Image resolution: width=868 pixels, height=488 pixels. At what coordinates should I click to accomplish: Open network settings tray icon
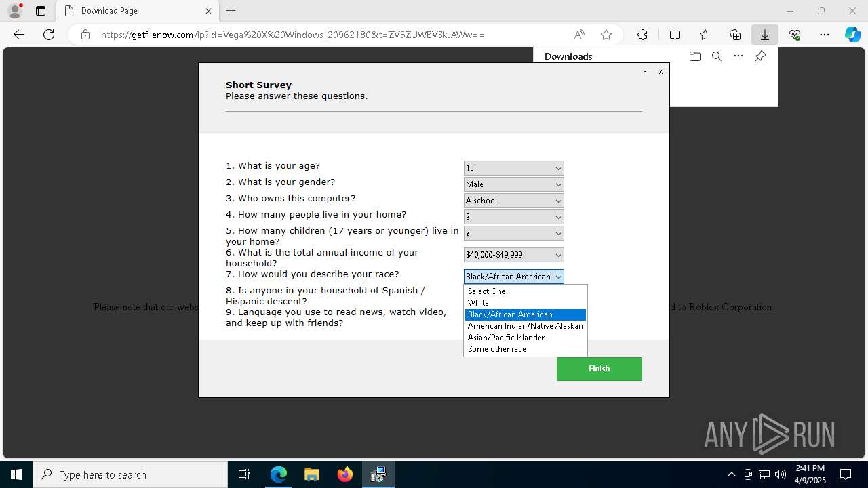(x=764, y=474)
